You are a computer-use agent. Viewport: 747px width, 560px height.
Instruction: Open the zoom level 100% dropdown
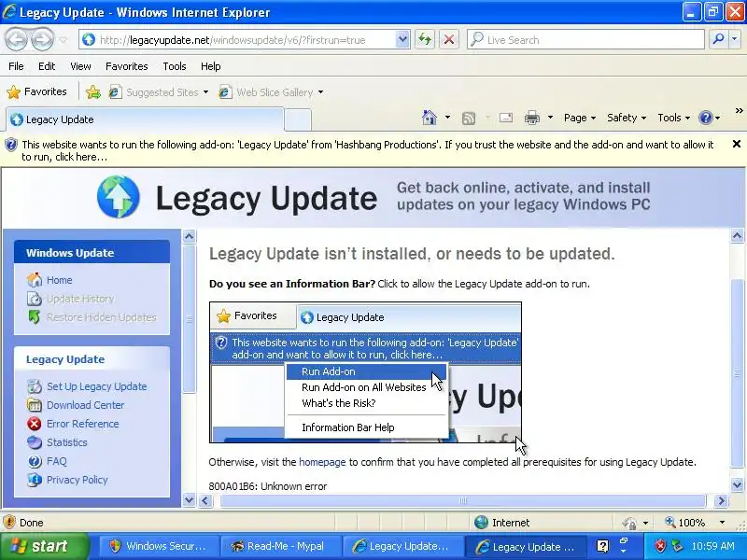point(722,523)
